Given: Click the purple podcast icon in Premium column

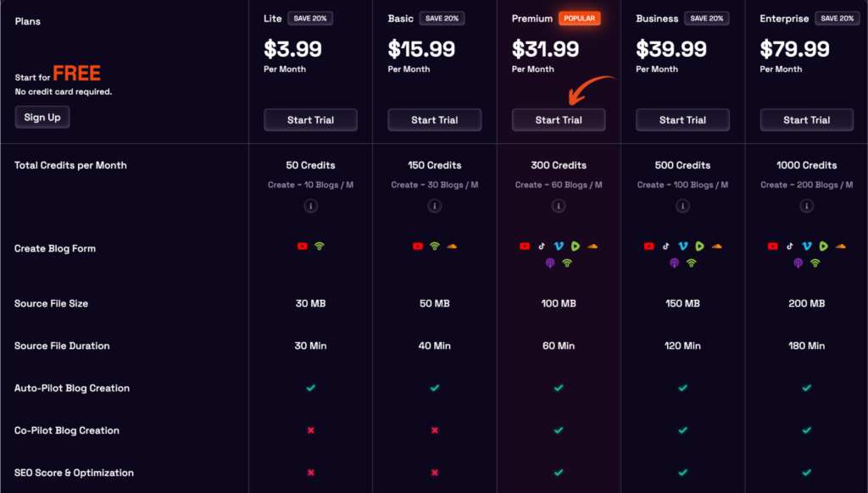Looking at the screenshot, I should (550, 263).
